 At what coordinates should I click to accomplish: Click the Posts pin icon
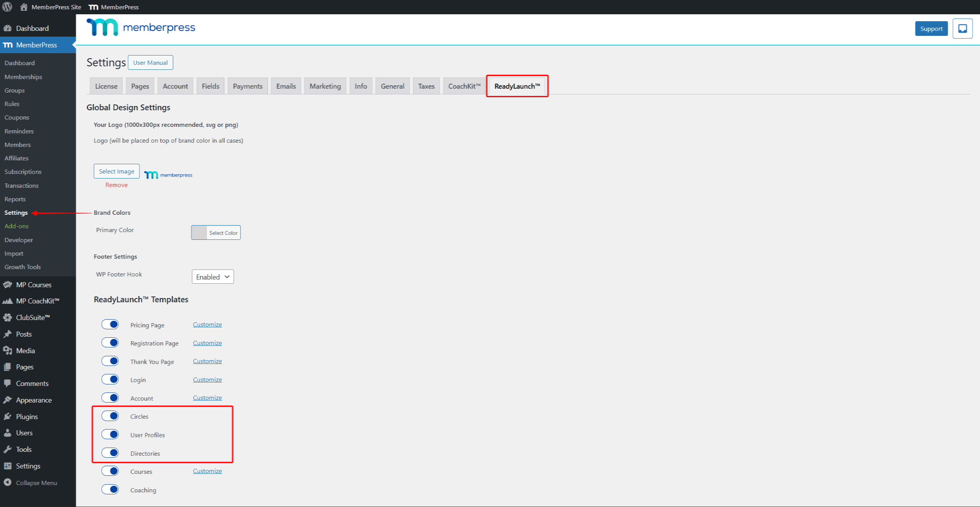pos(8,334)
